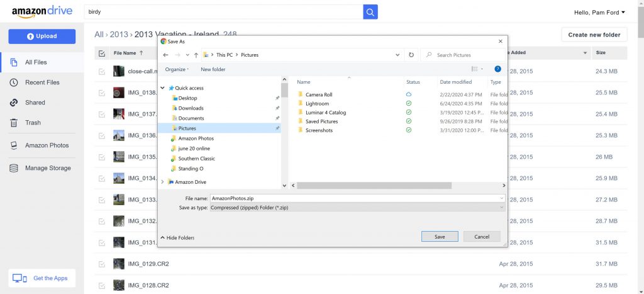The image size is (644, 294).
Task: Click the File name input field
Action: coord(352,198)
